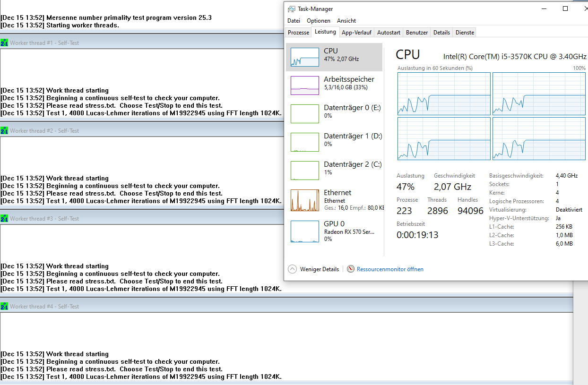
Task: Click the bottom-left CPU core graph
Action: pyautogui.click(x=444, y=138)
